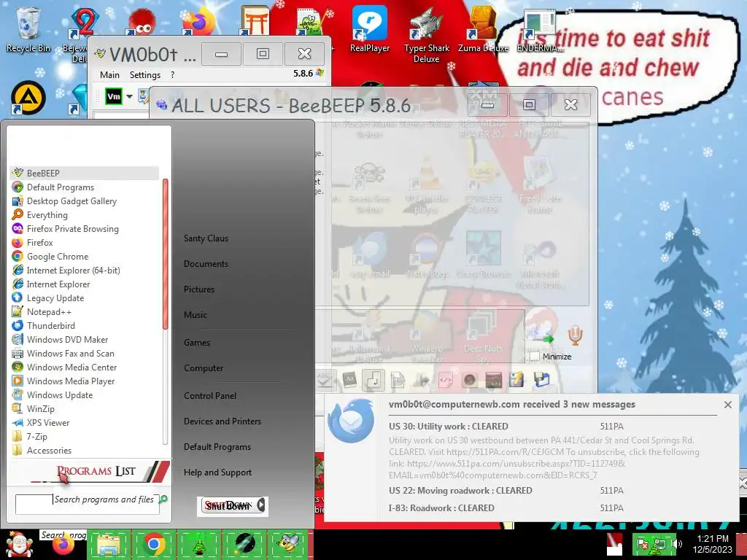This screenshot has width=747, height=560.
Task: Launch Legacy Update from programs list
Action: click(x=85, y=297)
